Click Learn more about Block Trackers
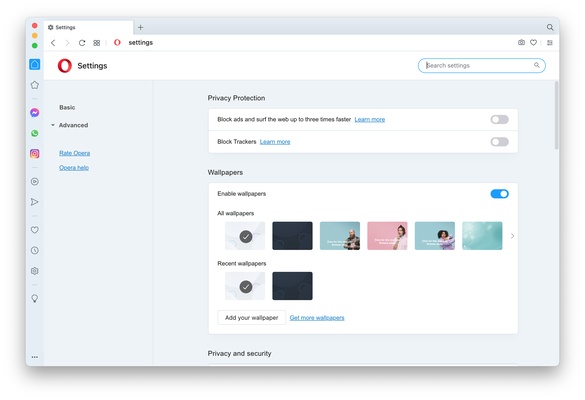The image size is (585, 400). 275,142
